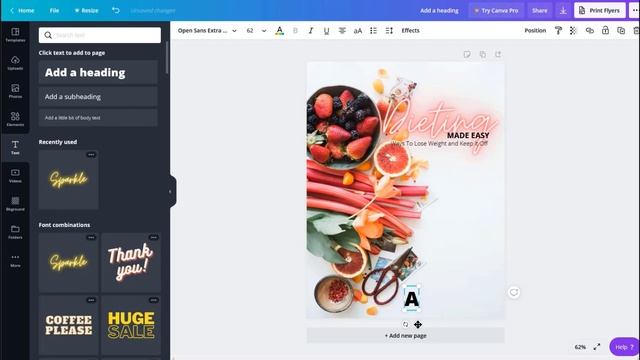Open the 62% zoom level control
This screenshot has width=640, height=360.
pos(580,347)
